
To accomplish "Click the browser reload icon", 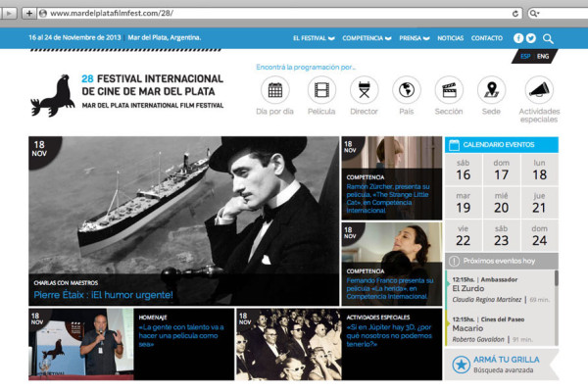I will pyautogui.click(x=515, y=14).
